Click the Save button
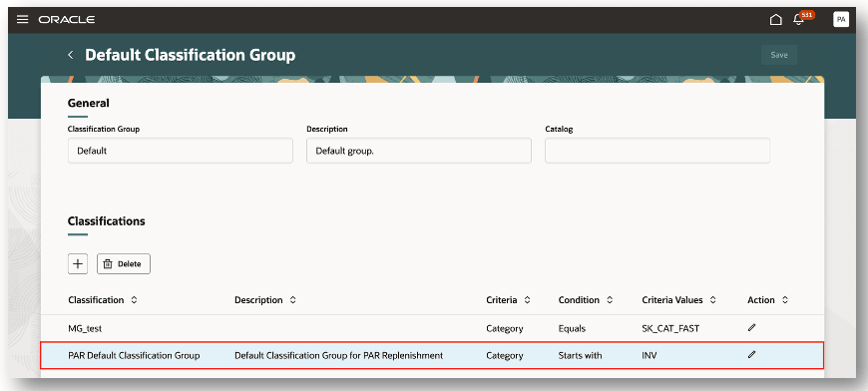 (779, 55)
